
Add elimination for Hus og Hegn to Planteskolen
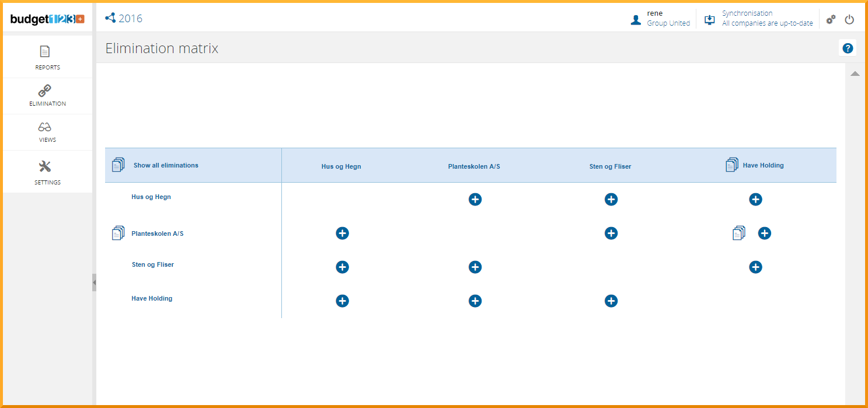pyautogui.click(x=475, y=200)
